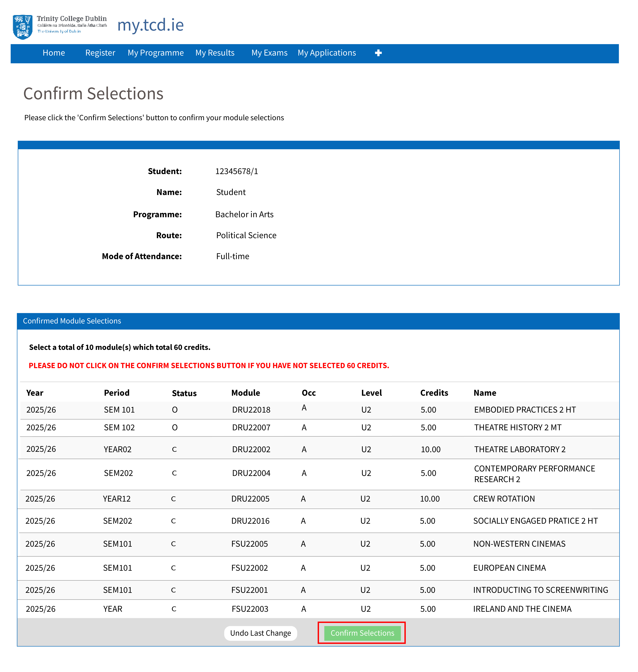This screenshot has width=638, height=672.
Task: Click the Credits column header
Action: click(434, 393)
